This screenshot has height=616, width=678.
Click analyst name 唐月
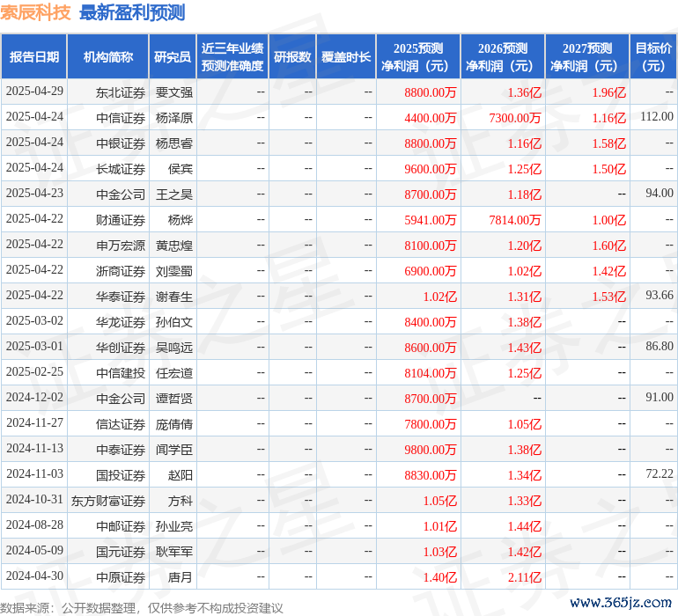click(x=181, y=577)
